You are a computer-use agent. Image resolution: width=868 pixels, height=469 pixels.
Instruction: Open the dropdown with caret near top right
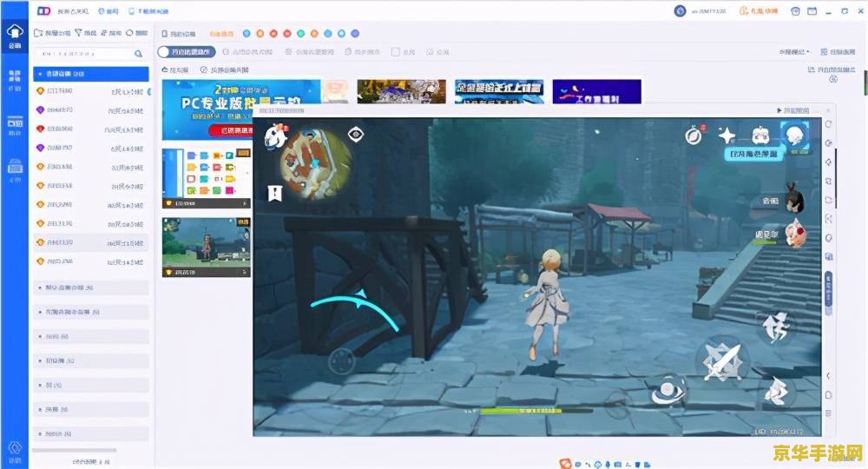point(794,51)
